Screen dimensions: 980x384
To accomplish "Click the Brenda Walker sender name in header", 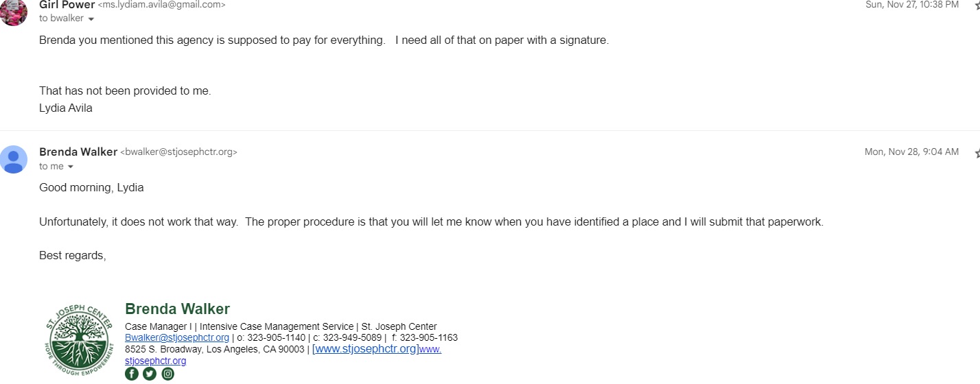I will pyautogui.click(x=78, y=152).
